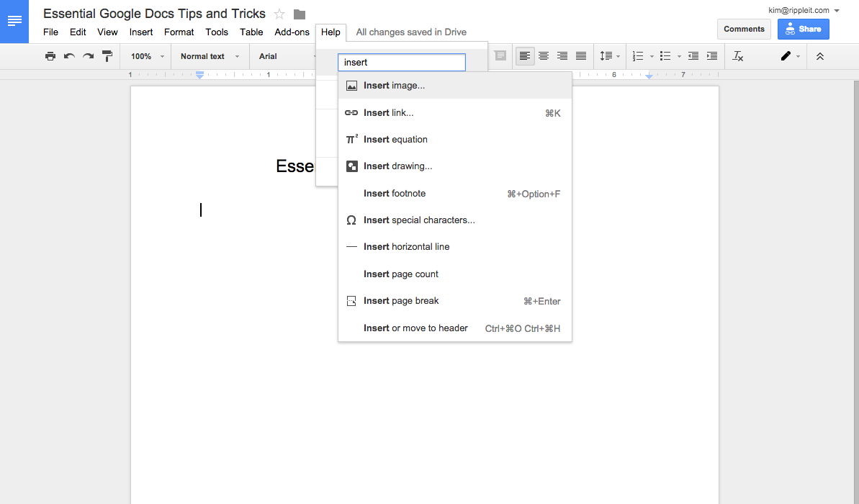Apply numbered list

(x=638, y=56)
